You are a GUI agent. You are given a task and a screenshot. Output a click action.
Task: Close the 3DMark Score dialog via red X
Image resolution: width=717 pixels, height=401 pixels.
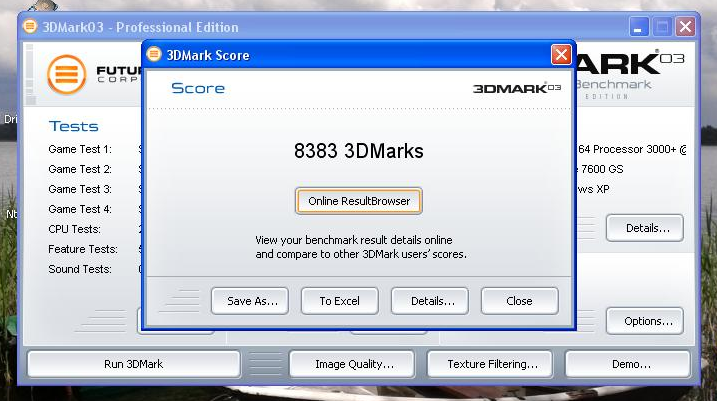[x=561, y=55]
